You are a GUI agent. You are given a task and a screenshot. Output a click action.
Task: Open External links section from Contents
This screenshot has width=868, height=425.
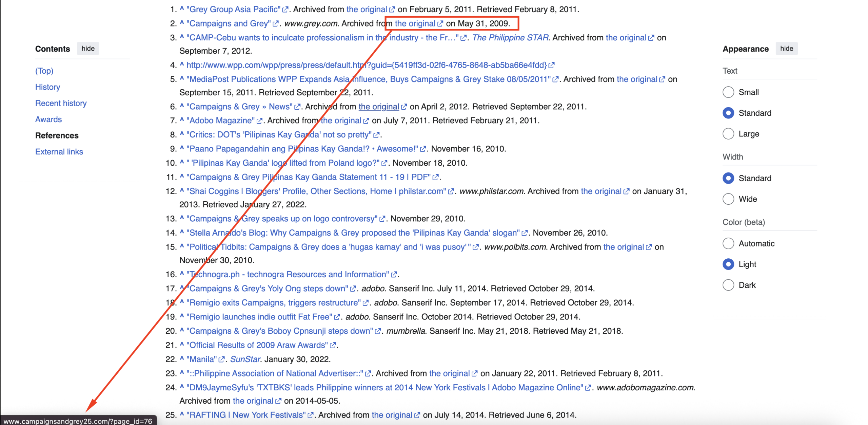click(59, 152)
